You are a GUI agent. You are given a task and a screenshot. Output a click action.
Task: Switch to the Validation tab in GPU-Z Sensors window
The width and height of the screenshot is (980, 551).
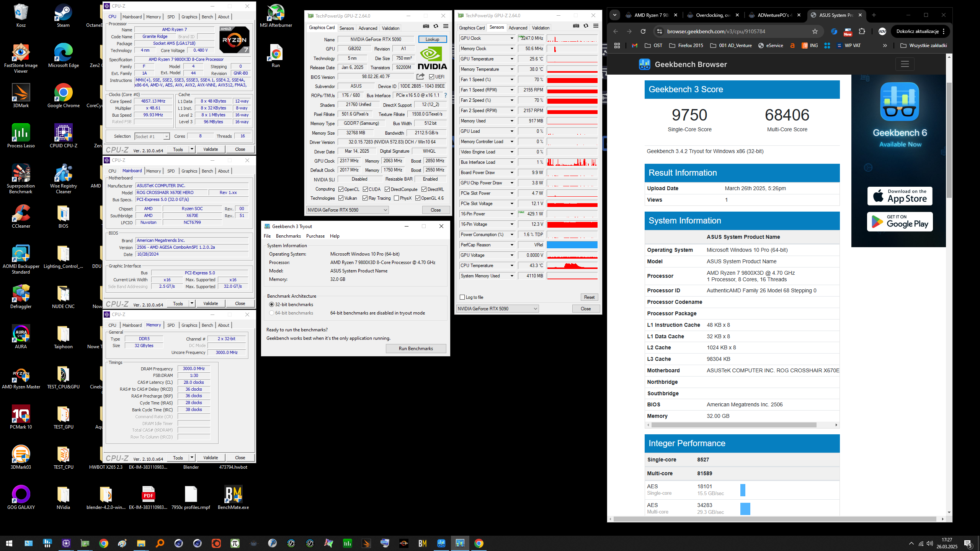(541, 28)
